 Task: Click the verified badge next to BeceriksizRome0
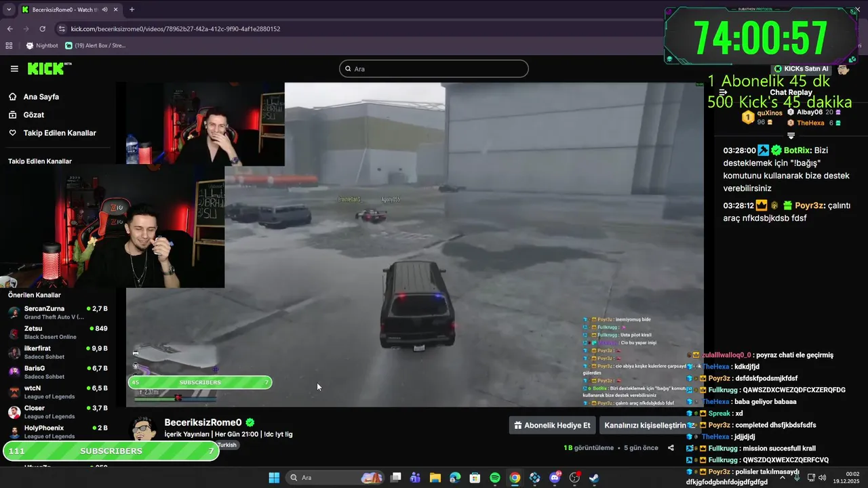[250, 422]
